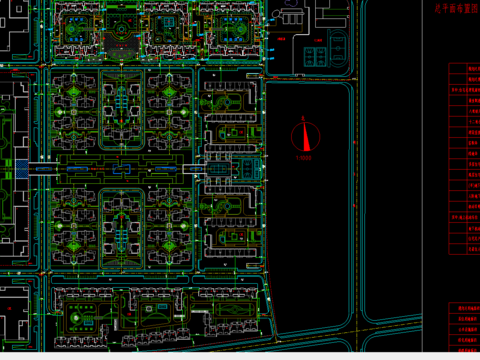Image resolution: width=480 pixels, height=360 pixels.
Task: Click the twin teal basketball courts beside the track
Action: [315, 56]
